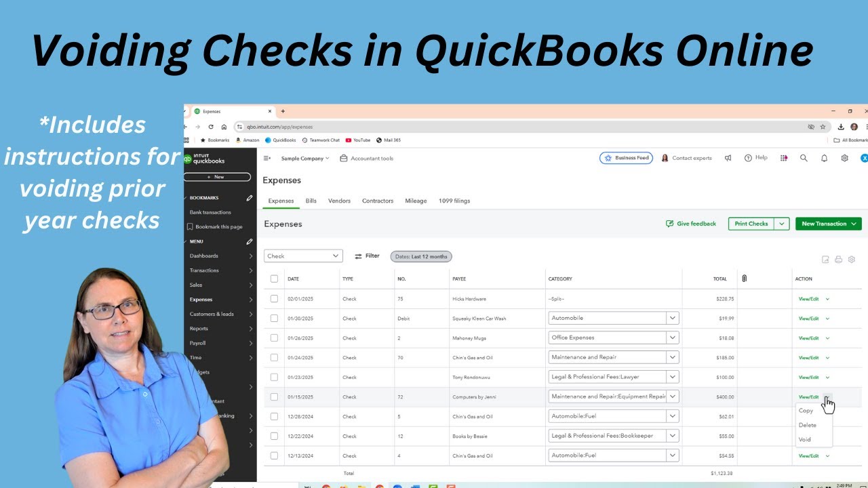
Task: Check the Tony Rondonuwu row checkbox
Action: click(x=274, y=377)
